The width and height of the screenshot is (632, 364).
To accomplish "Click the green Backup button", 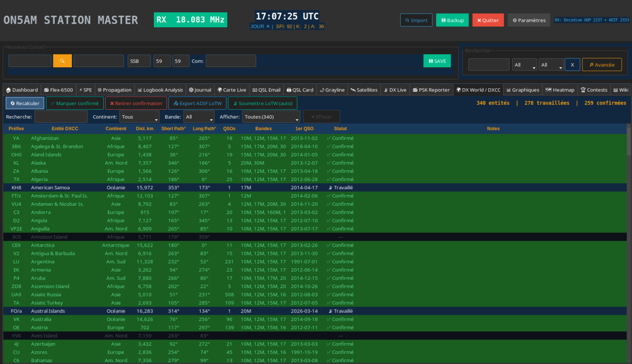I will 452,20.
